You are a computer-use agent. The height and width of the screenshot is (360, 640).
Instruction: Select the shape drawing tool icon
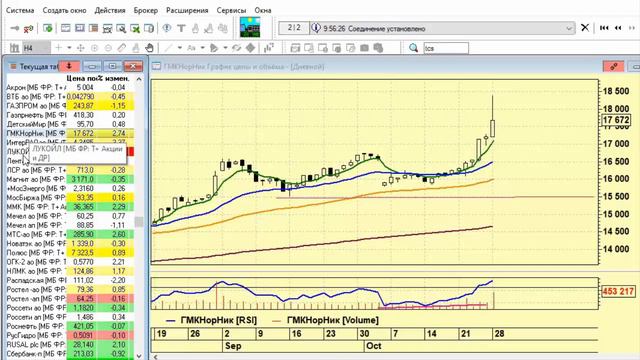(214, 48)
